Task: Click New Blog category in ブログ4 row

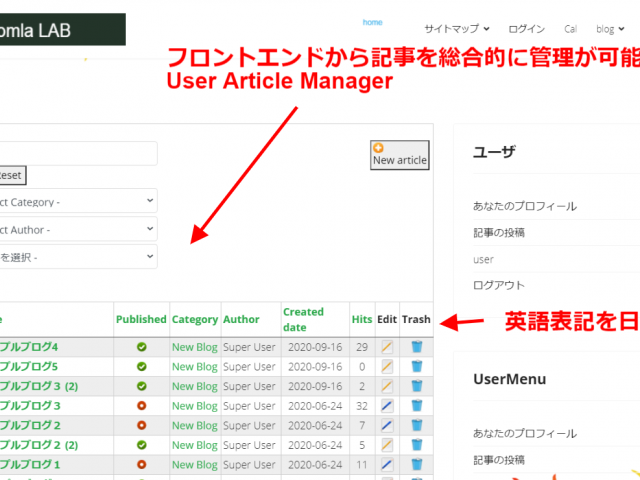Action: click(195, 347)
